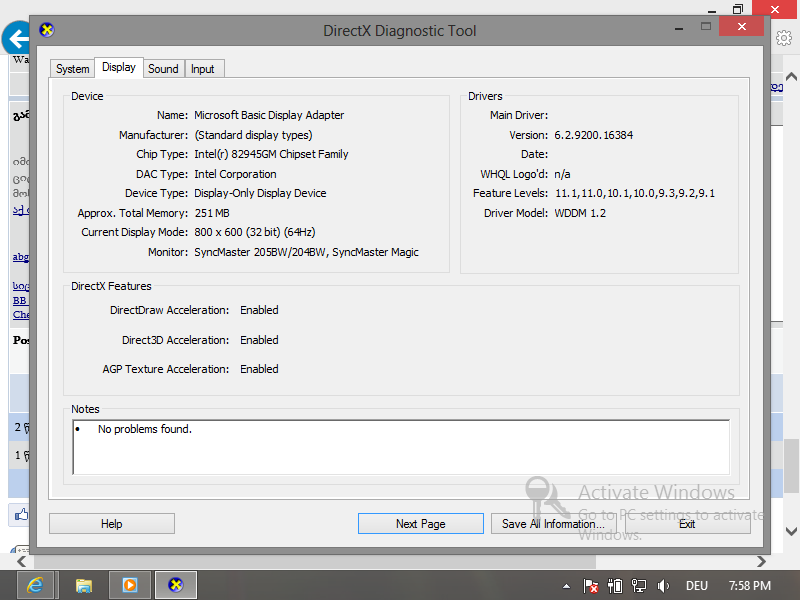Viewport: 800px width, 600px height.
Task: Click the DirectX icon in the title bar
Action: [x=46, y=30]
